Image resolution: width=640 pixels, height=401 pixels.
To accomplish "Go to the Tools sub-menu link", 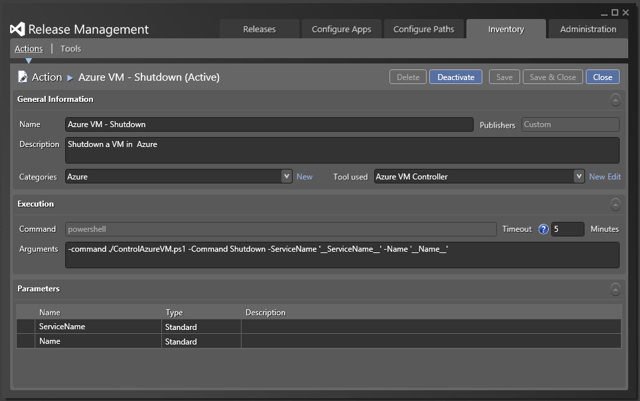I will pos(71,49).
